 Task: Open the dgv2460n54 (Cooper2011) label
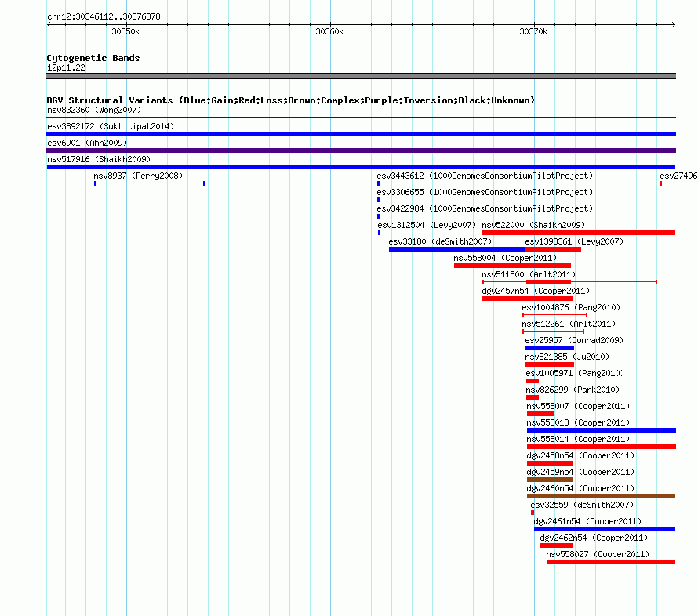point(580,488)
